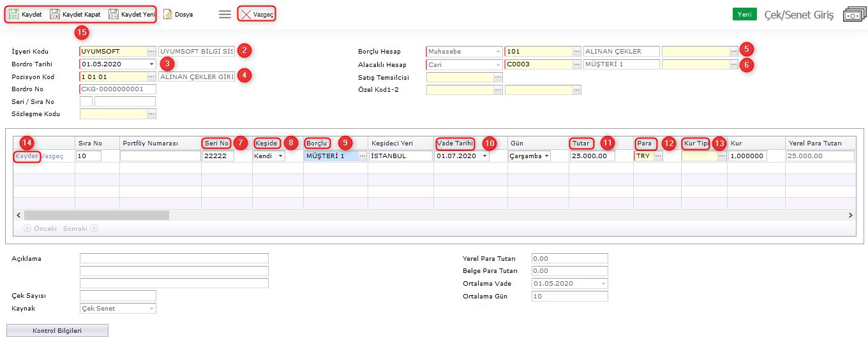
Task: Expand the Vade Tarihi date picker
Action: point(485,156)
